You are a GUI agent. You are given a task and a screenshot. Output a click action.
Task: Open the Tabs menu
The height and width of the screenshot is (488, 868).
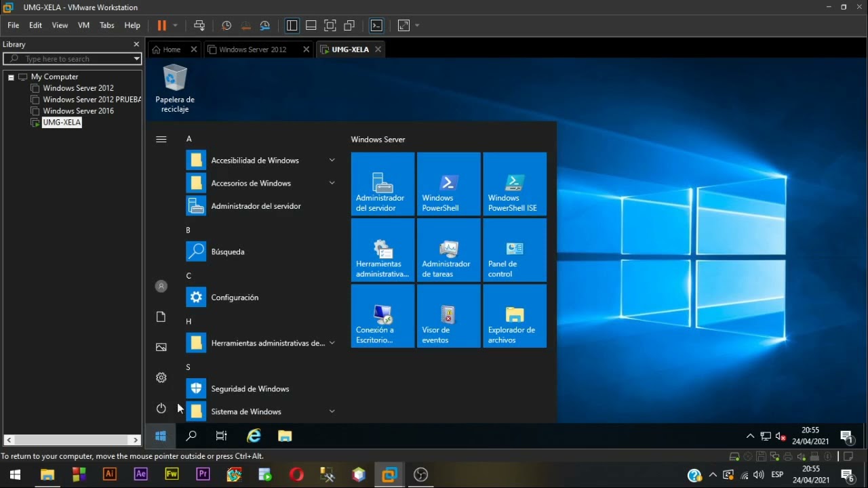click(x=107, y=25)
